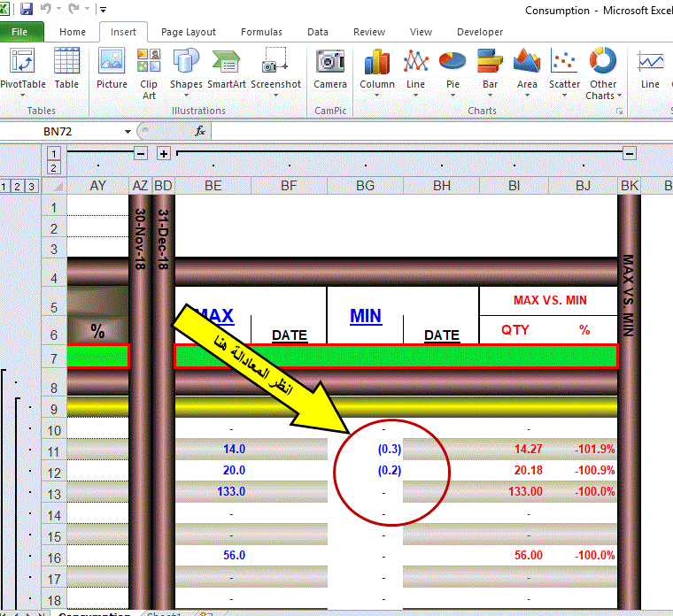Insert a PivotTable

(22, 69)
